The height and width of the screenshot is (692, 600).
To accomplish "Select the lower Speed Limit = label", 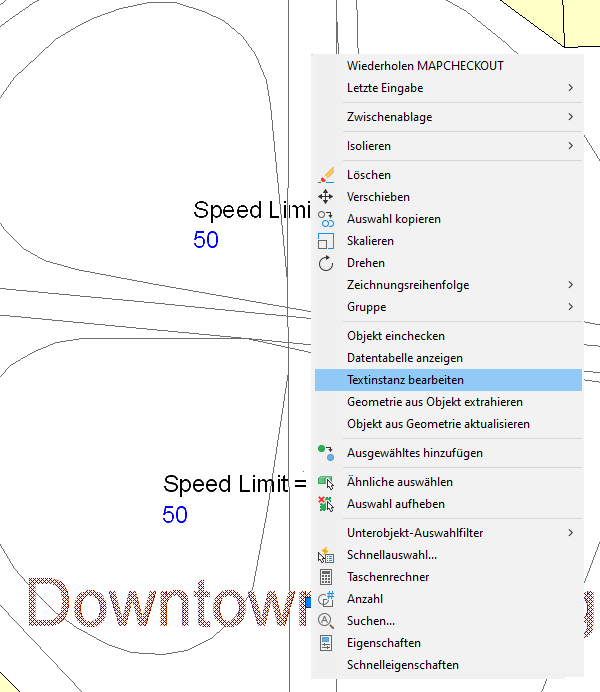I will tap(235, 484).
